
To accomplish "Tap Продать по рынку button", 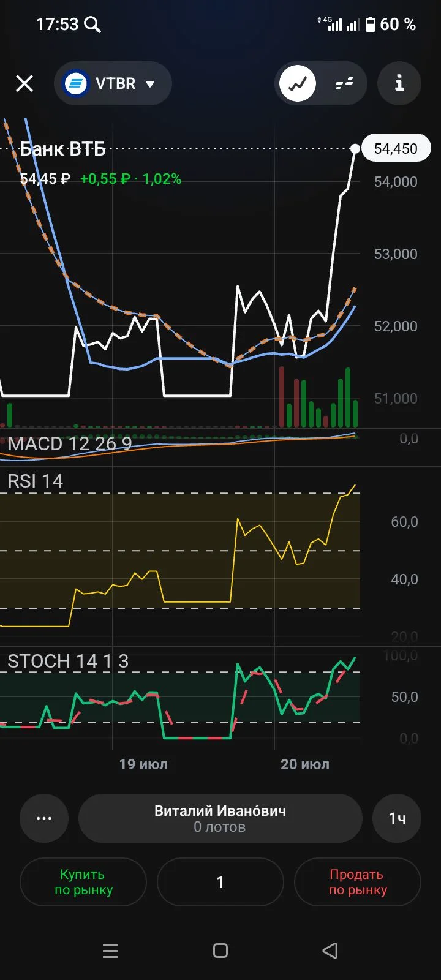I will coord(358,882).
